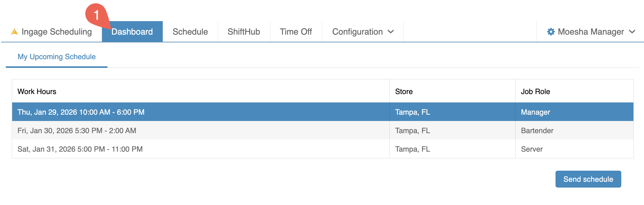Click the Ingage Scheduling brand link
The image size is (644, 205).
point(57,32)
